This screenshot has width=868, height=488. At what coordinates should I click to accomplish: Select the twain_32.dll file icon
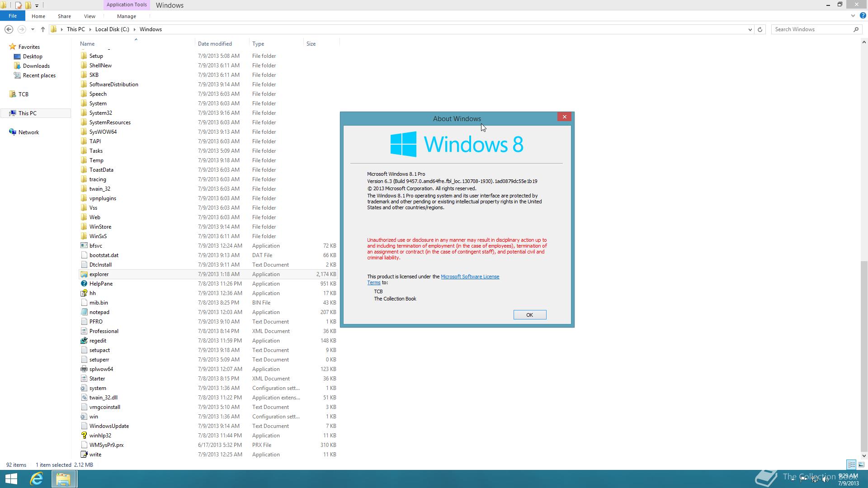point(84,398)
